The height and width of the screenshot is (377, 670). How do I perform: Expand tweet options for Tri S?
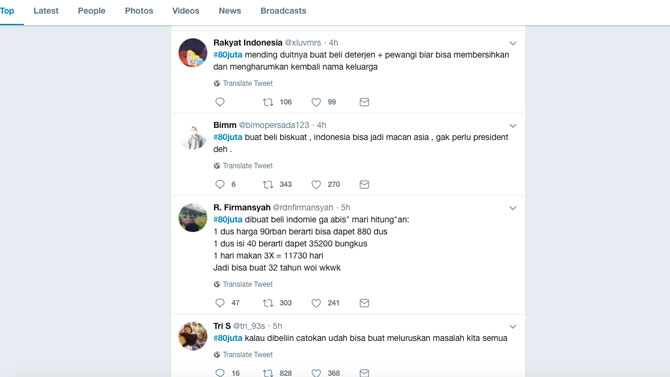pos(513,327)
